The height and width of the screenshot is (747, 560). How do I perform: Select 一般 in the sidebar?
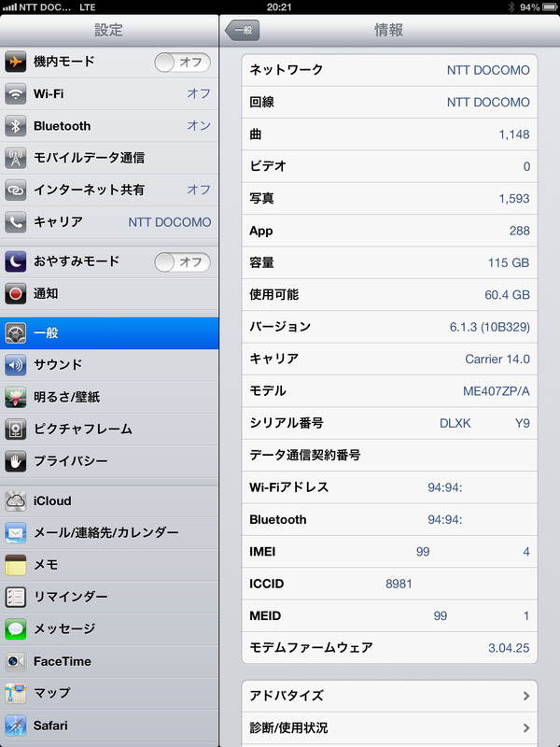[109, 333]
